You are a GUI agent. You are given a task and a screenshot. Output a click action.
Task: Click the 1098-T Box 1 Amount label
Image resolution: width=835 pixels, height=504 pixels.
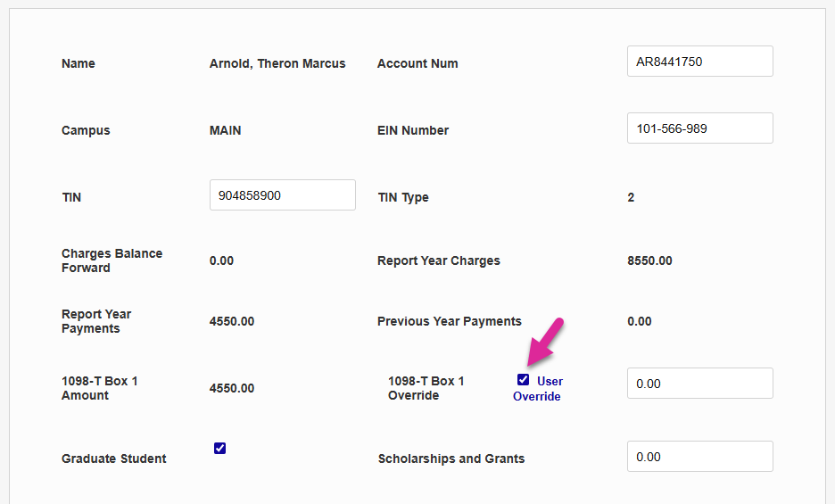click(x=99, y=388)
